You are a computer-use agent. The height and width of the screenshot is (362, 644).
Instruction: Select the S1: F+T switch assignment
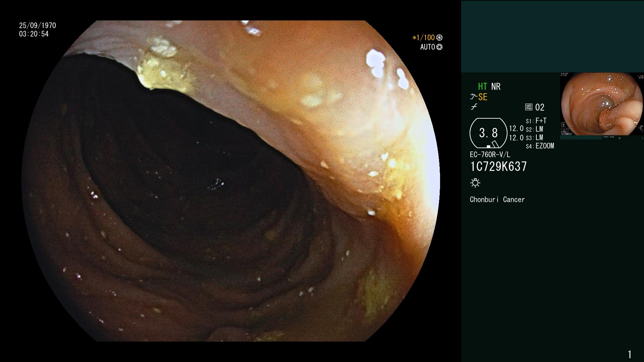click(536, 121)
